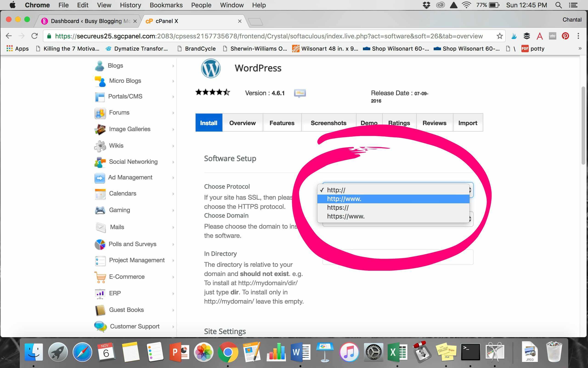Viewport: 588px width, 368px height.
Task: Open the potty PDF bookmark
Action: point(533,49)
